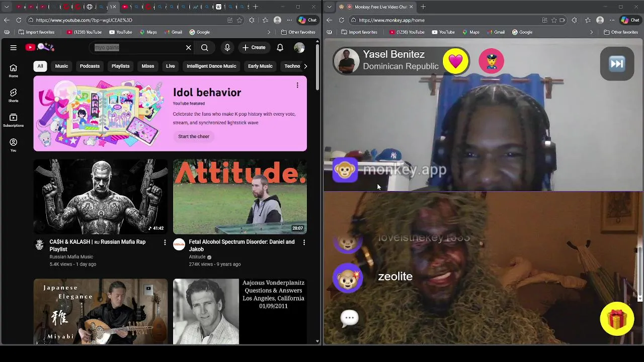The image size is (644, 362).
Task: Open Shorts in YouTube sidebar
Action: coord(14,96)
